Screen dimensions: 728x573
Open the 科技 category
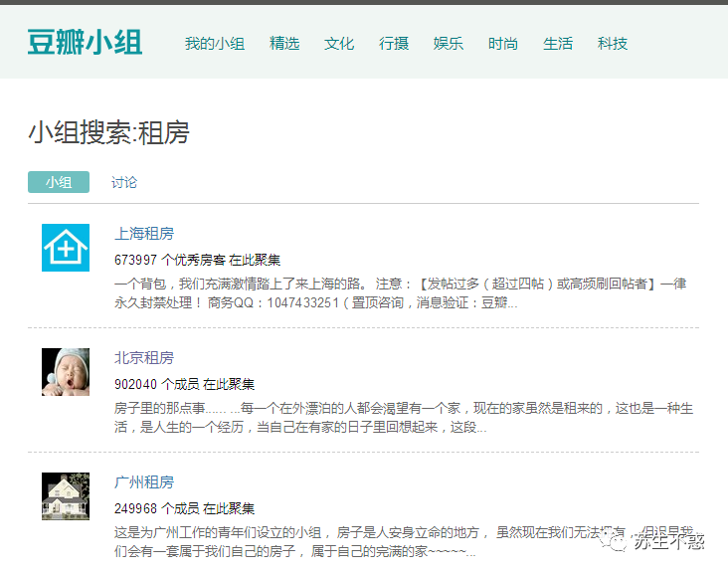(613, 44)
